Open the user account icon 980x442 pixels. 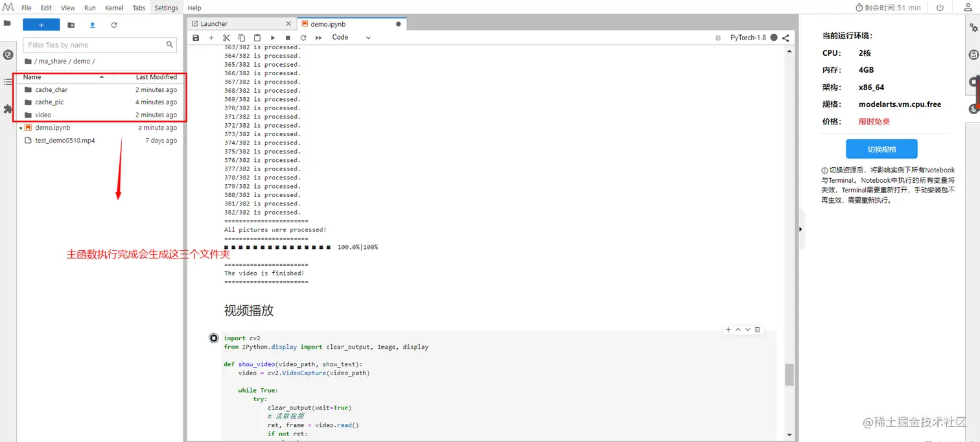pyautogui.click(x=968, y=8)
